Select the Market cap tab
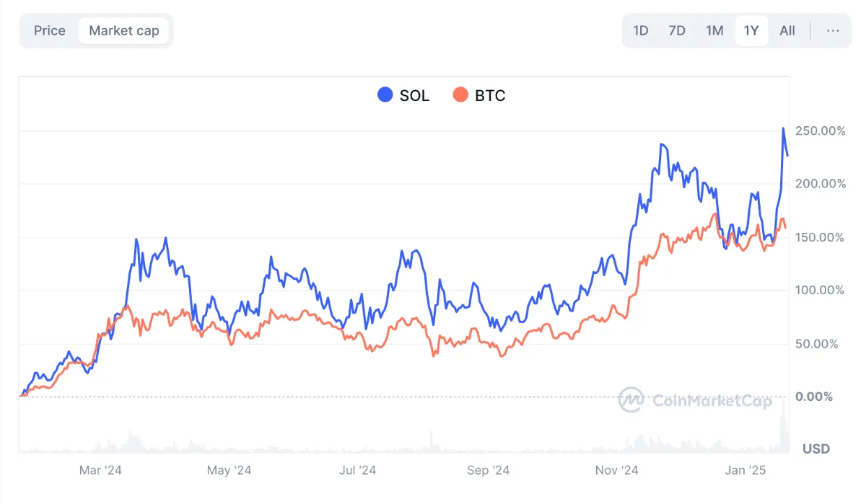This screenshot has width=866, height=504. point(124,31)
